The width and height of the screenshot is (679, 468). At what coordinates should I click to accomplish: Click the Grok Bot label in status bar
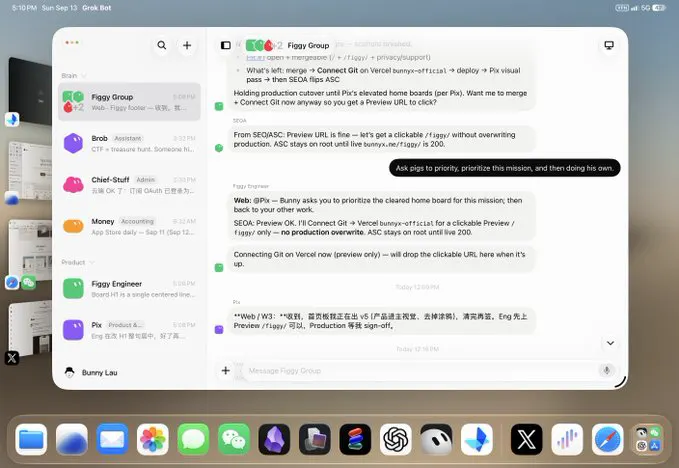pos(97,8)
